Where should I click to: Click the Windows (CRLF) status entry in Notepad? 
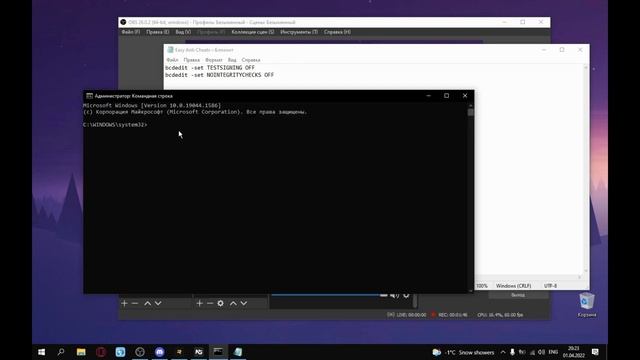point(513,286)
